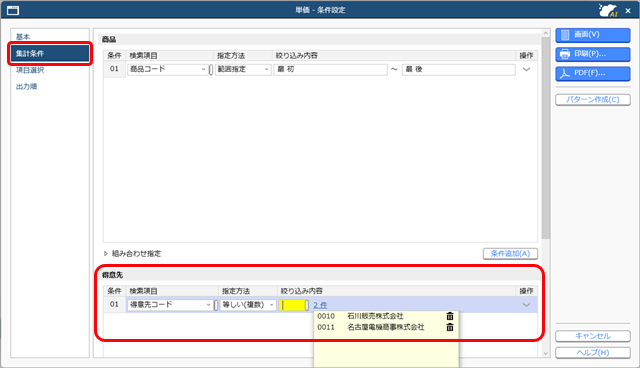Screen dimensions: 640x368
Task: Click the window menu icon in title bar
Action: coord(13,10)
